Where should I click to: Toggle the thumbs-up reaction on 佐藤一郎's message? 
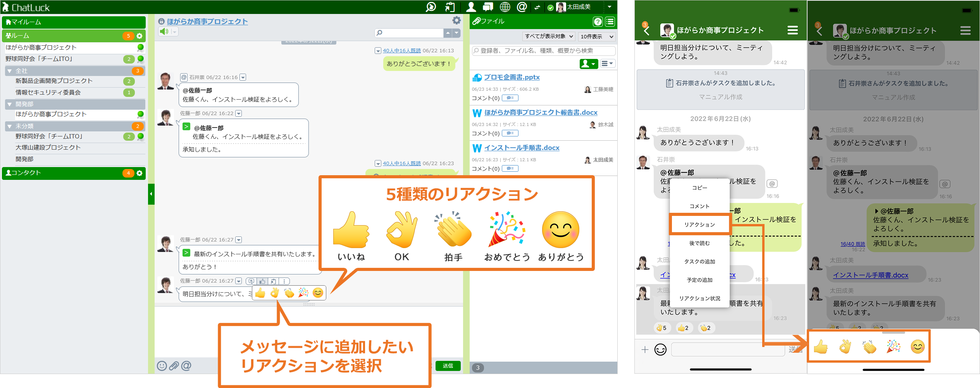coord(262,280)
